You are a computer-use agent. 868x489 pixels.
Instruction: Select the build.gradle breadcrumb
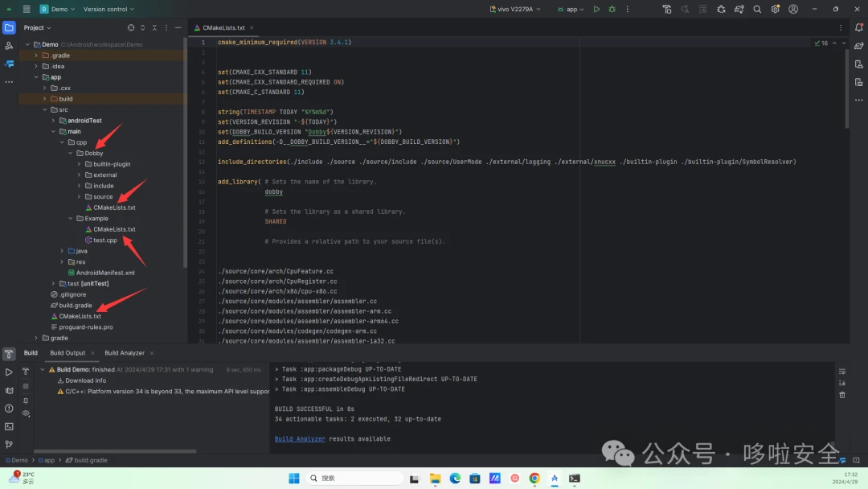[x=86, y=460]
